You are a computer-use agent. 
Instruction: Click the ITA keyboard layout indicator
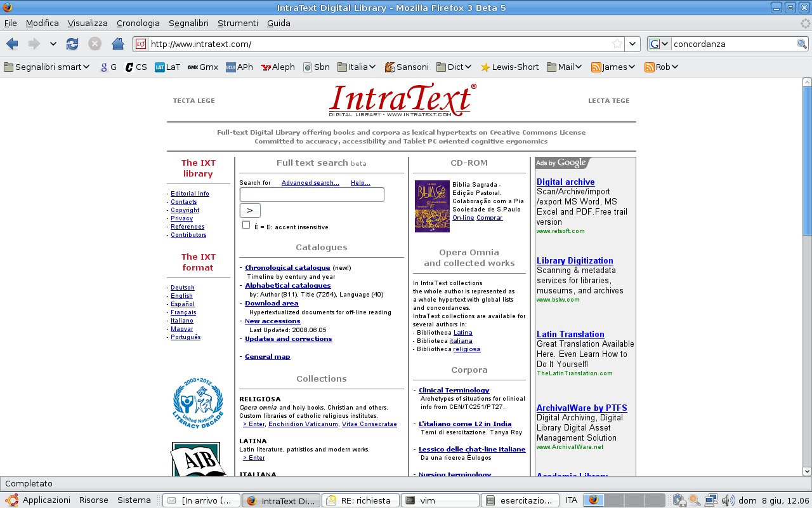tap(572, 500)
